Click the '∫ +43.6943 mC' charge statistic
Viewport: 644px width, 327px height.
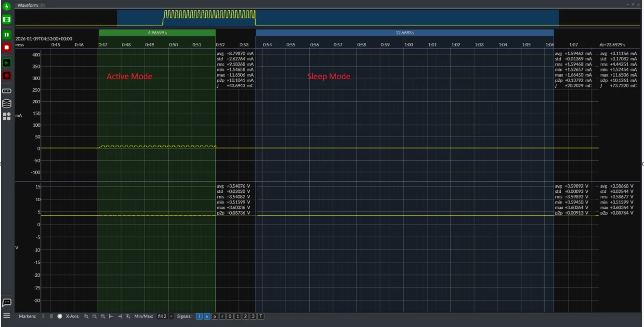pyautogui.click(x=235, y=86)
